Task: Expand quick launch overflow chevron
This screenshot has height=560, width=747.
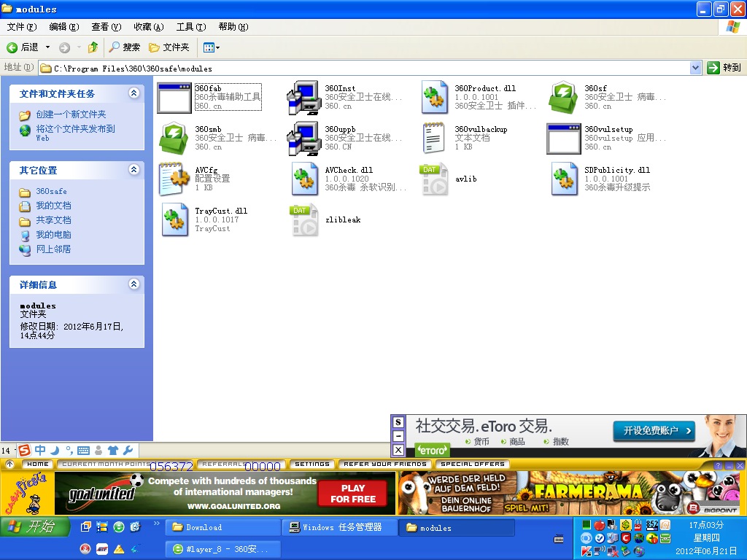Action: [x=156, y=524]
